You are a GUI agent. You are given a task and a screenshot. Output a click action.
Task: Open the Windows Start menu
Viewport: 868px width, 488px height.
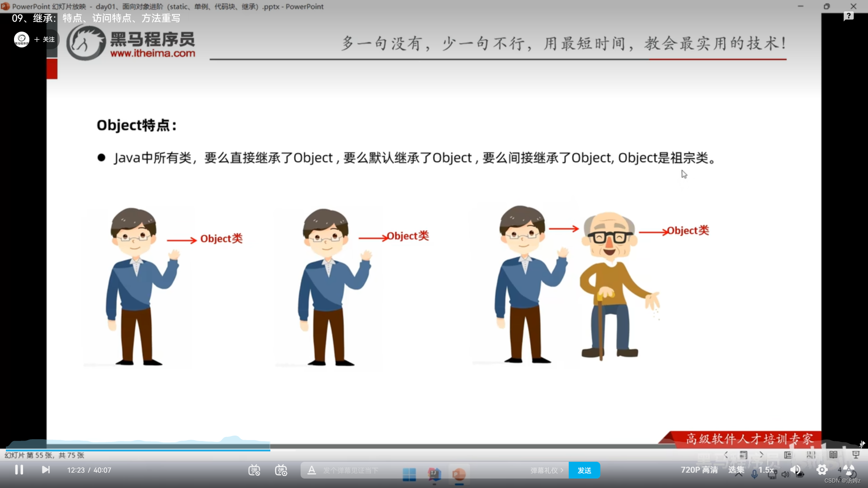point(409,474)
